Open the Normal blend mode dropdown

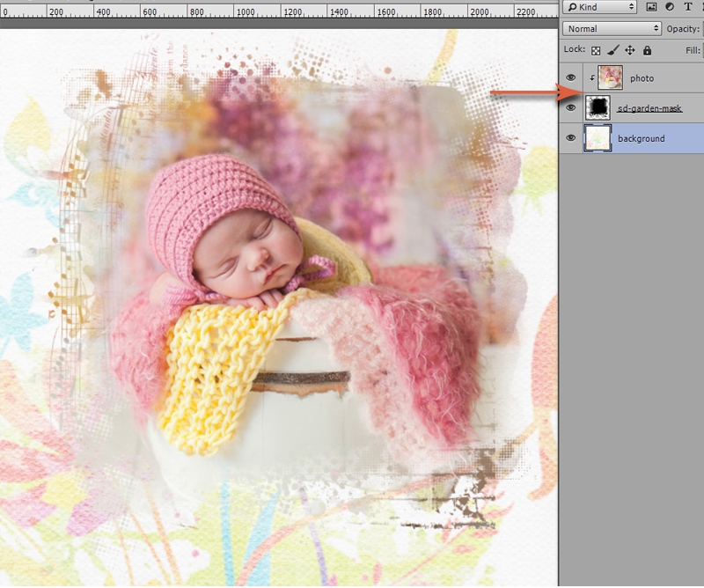click(612, 29)
